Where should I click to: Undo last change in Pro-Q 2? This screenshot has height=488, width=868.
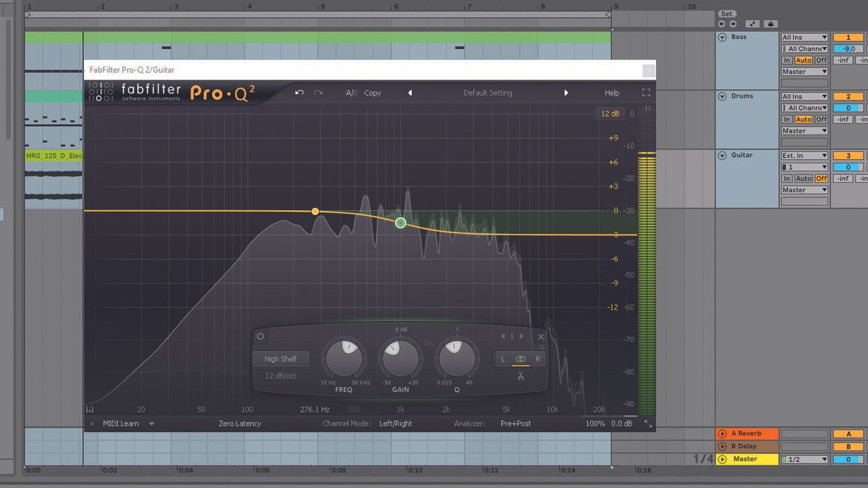click(x=299, y=93)
